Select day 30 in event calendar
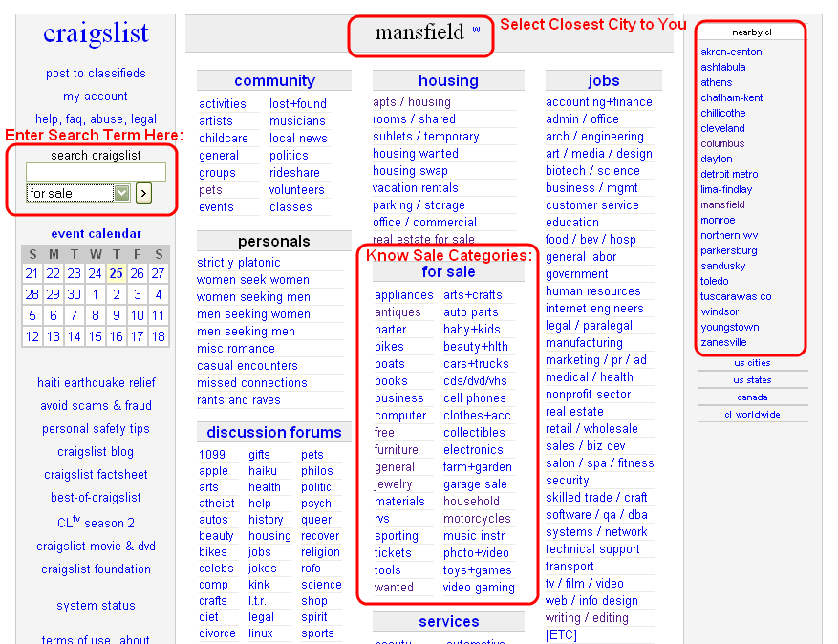 74,294
